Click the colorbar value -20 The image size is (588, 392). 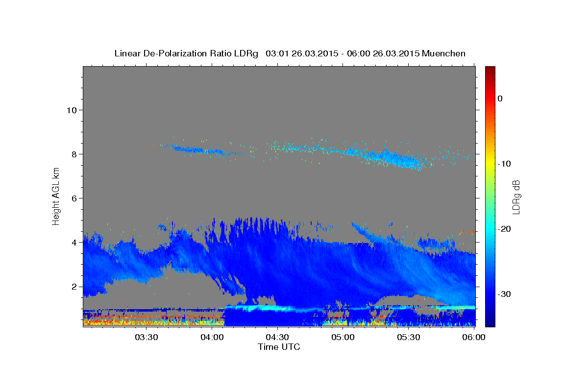[504, 229]
